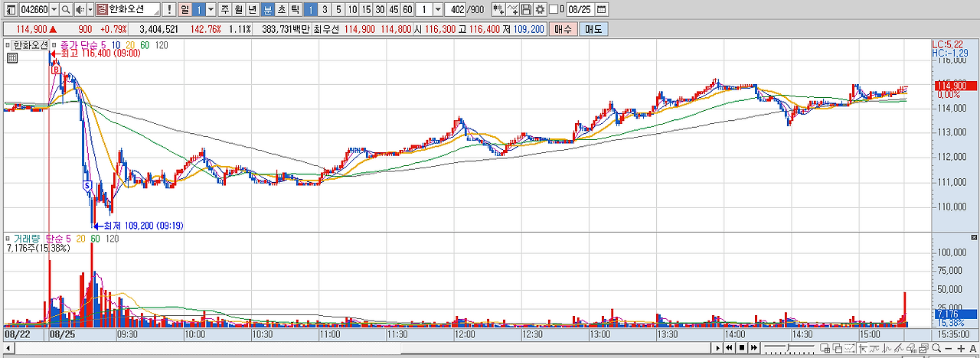This screenshot has height=358, width=980.
Task: Choose the 30-minute interval button
Action: tap(380, 9)
